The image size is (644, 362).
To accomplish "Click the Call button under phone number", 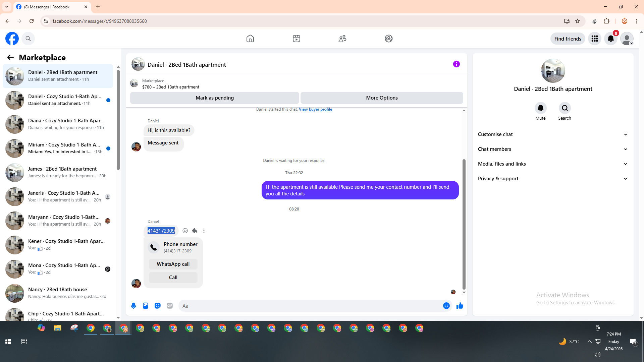I will point(173,278).
